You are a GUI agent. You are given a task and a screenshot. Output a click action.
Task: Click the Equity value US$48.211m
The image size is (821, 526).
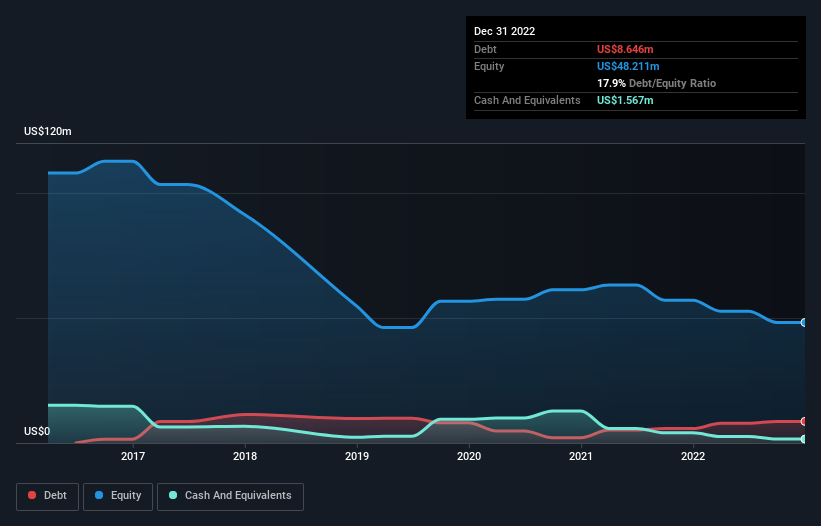[628, 66]
